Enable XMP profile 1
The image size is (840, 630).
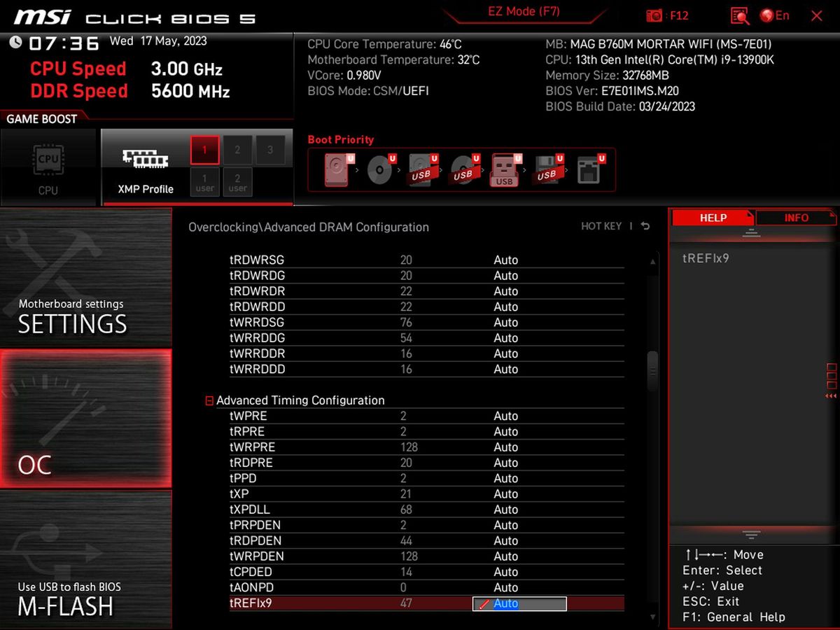coord(205,150)
